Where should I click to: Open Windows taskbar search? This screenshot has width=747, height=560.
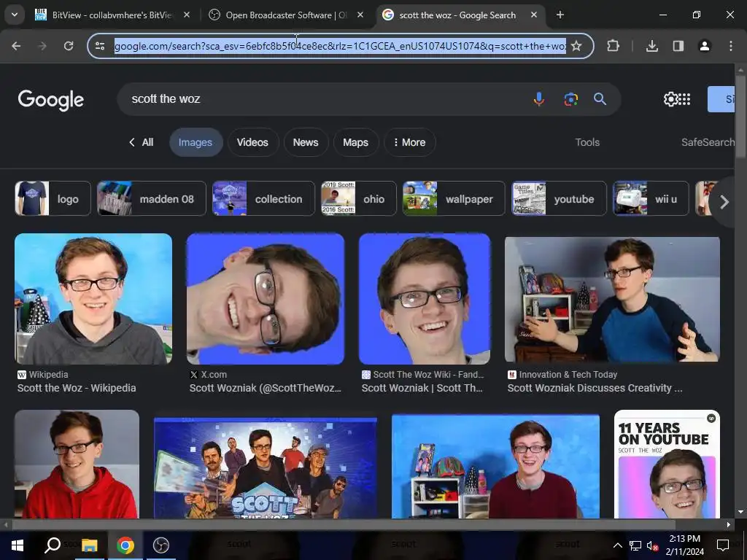(53, 545)
